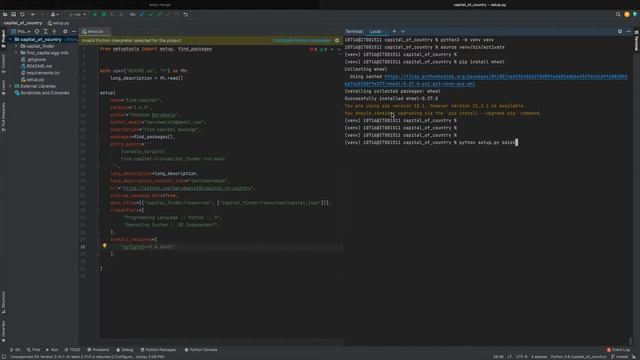The width and height of the screenshot is (640, 360).
Task: Switch to the setup.py editor tab
Action: [x=95, y=31]
